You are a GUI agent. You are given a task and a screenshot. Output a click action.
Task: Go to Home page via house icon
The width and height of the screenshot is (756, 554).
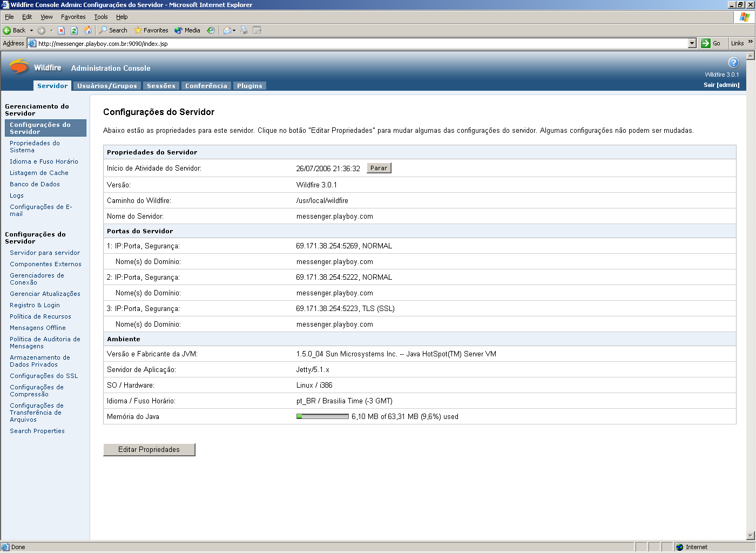[x=87, y=30]
